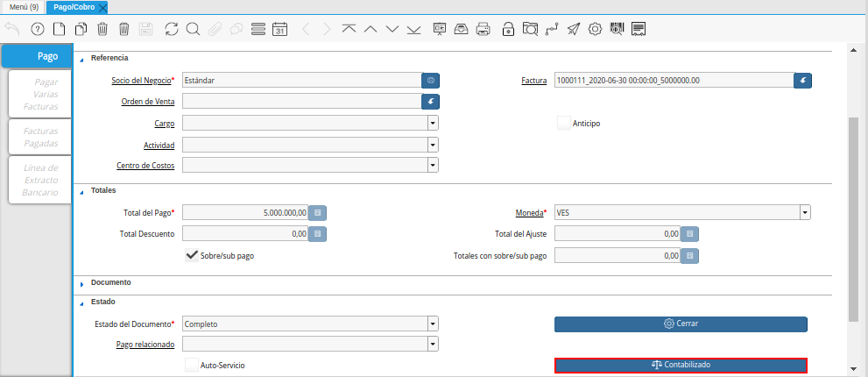Click the Help question mark icon
Screen dimensions: 868x377
(37, 29)
